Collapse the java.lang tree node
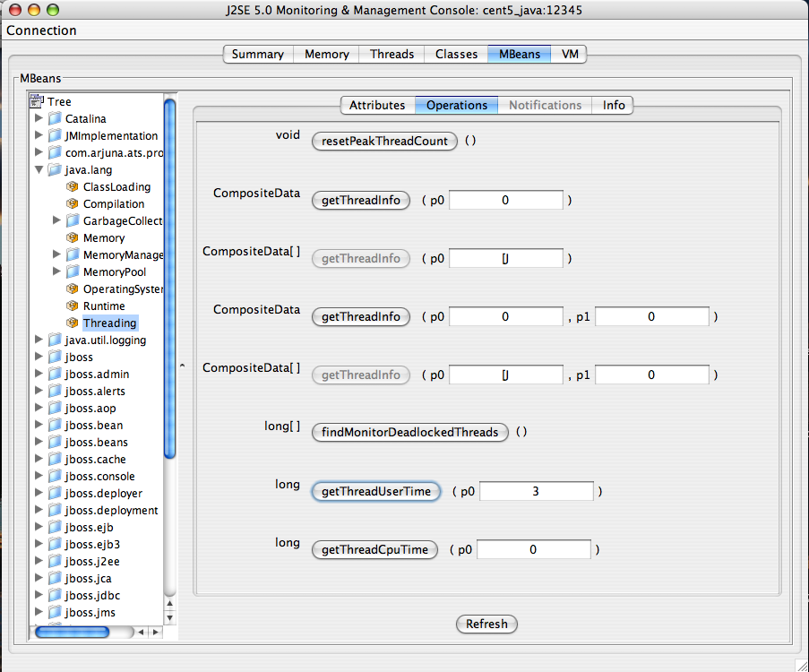Image resolution: width=809 pixels, height=672 pixels. pyautogui.click(x=39, y=169)
